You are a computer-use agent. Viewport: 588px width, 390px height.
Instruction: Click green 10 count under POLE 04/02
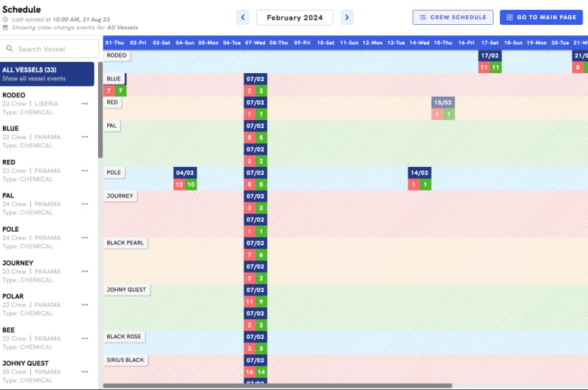[191, 185]
